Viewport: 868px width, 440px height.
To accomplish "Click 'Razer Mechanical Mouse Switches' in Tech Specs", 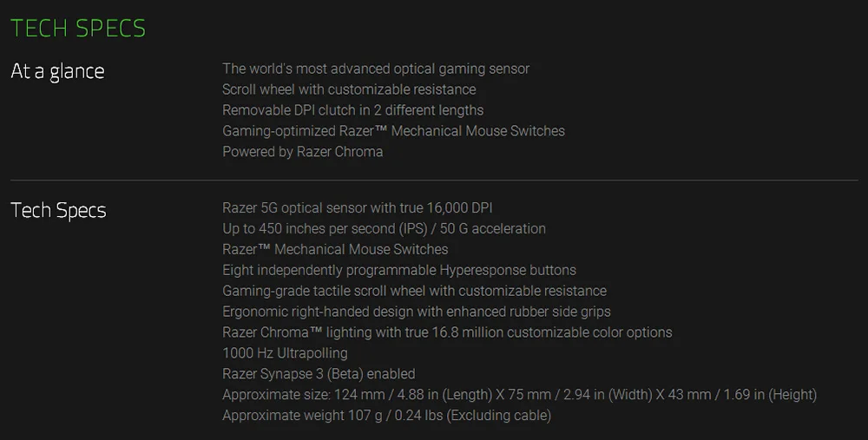I will point(335,250).
